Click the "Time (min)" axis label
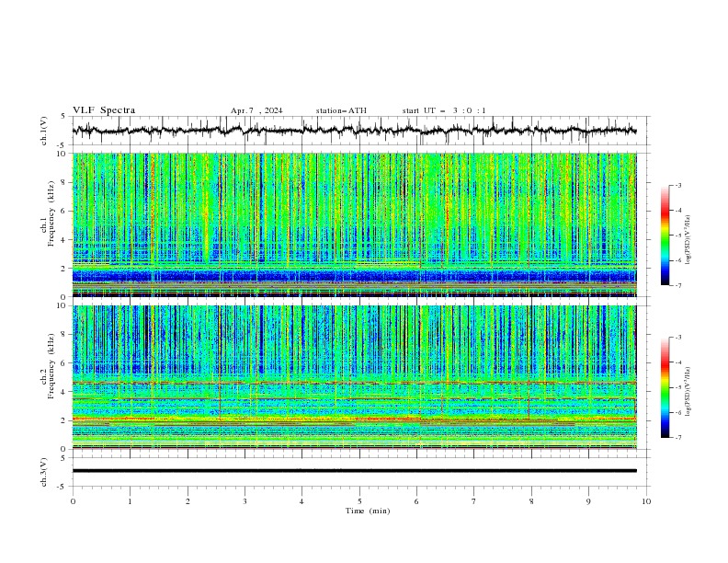Screen dimensions: 728x563 pos(368,511)
